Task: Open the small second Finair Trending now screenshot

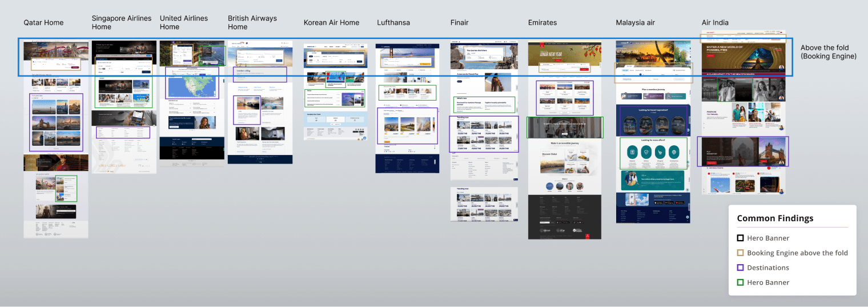Action: click(484, 204)
